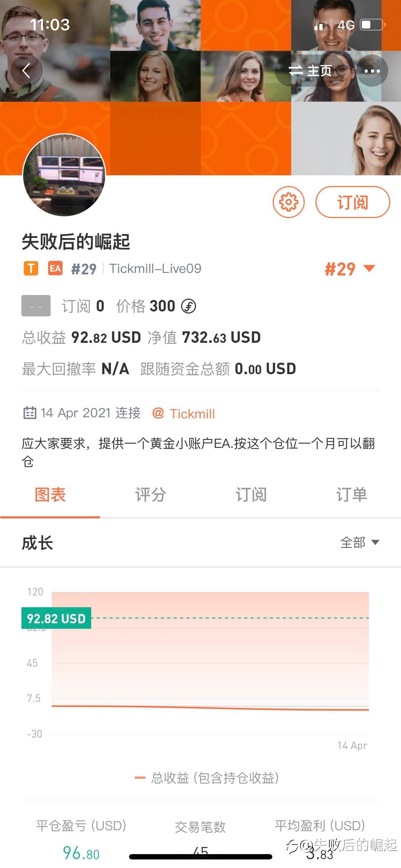The image size is (401, 868).
Task: Tap the price coin currency icon
Action: (x=189, y=306)
